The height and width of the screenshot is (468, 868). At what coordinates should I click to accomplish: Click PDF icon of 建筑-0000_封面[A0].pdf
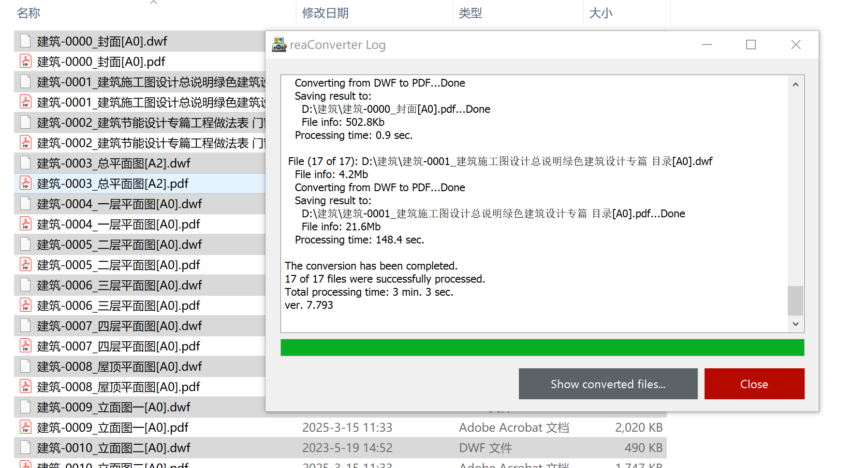tap(26, 61)
